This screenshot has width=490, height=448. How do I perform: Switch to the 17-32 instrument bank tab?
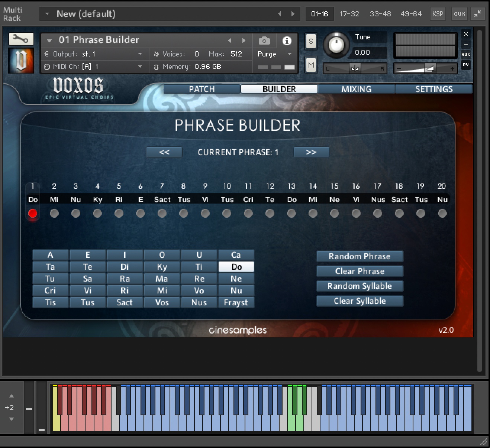coord(350,14)
